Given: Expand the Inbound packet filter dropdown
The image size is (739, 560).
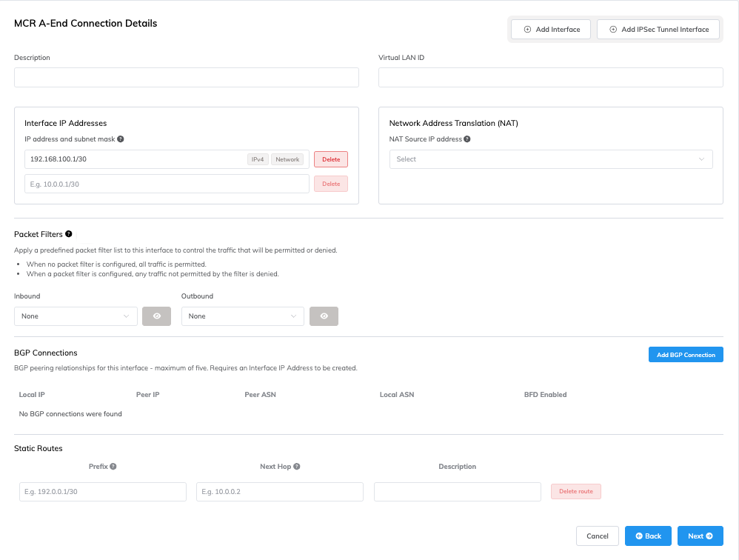Looking at the screenshot, I should (76, 316).
